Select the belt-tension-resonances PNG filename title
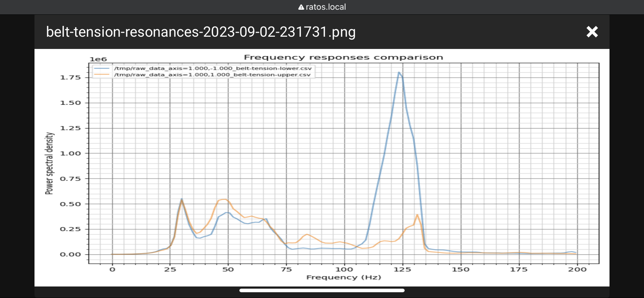The width and height of the screenshot is (644, 298). tap(201, 32)
